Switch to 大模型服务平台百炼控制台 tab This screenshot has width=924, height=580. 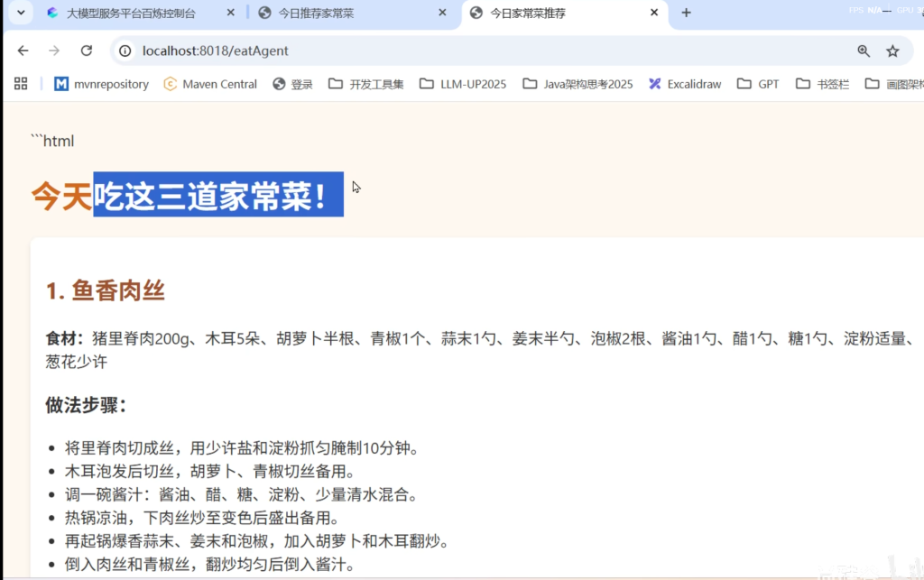click(x=131, y=13)
